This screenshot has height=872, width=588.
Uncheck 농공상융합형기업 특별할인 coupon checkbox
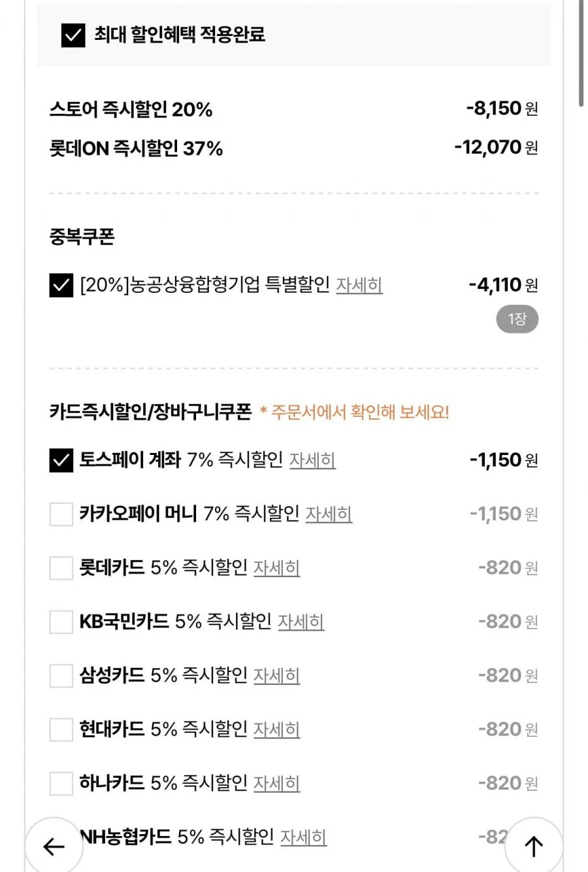(61, 285)
